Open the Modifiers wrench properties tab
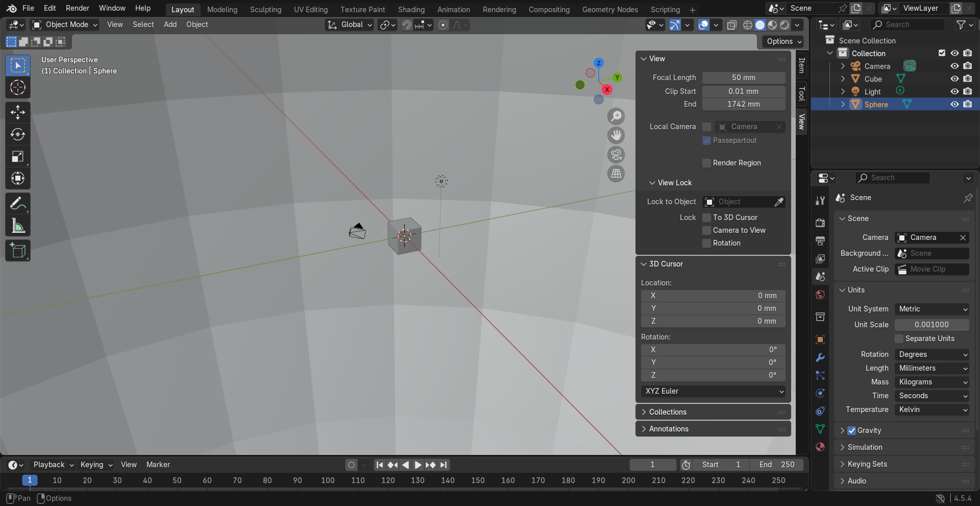This screenshot has height=506, width=980. (x=820, y=357)
